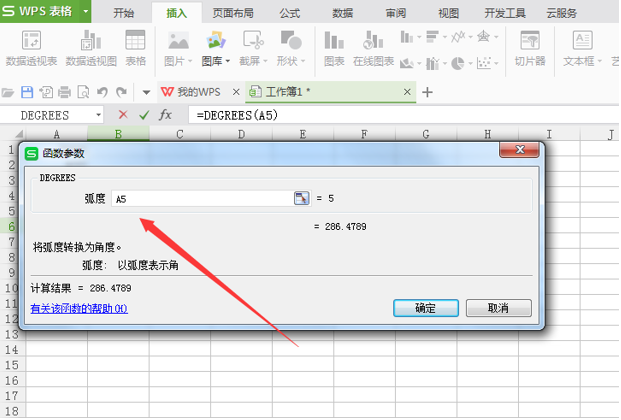The width and height of the screenshot is (621, 420).
Task: Open the PivotTable (数据透视表) tool
Action: (31, 48)
